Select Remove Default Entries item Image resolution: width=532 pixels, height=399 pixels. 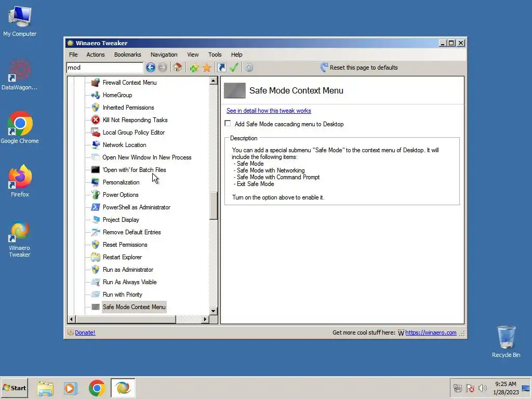click(131, 232)
